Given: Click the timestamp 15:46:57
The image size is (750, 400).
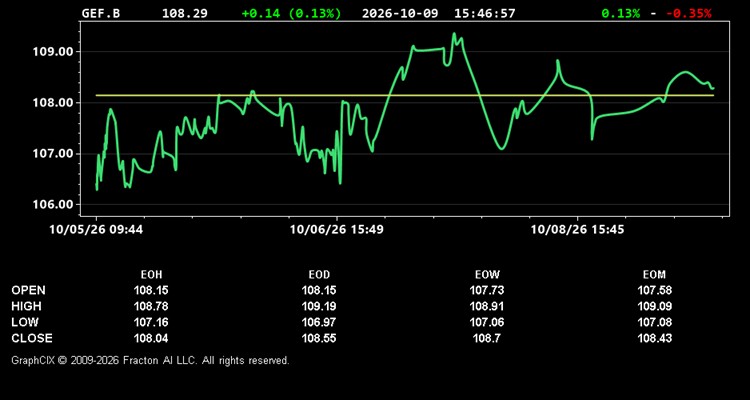Looking at the screenshot, I should click(x=485, y=13).
